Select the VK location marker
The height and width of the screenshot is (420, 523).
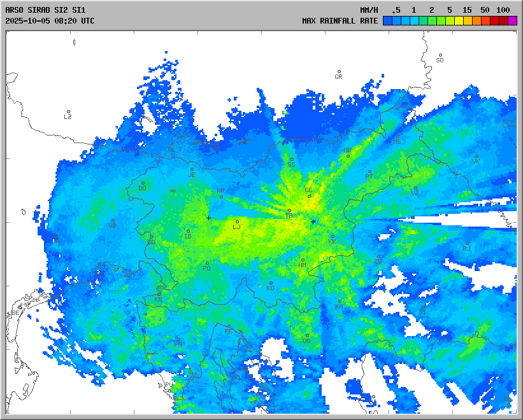pos(476,157)
